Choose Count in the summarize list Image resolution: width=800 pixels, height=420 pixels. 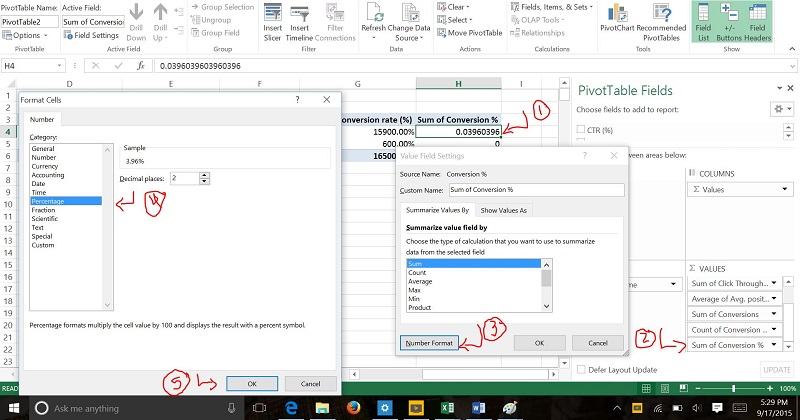473,273
